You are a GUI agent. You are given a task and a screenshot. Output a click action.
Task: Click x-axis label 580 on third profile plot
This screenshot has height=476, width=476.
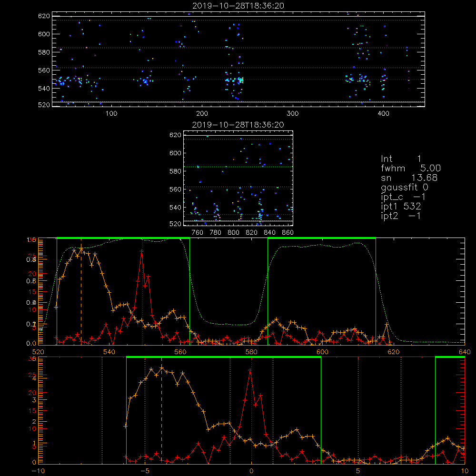251,352
